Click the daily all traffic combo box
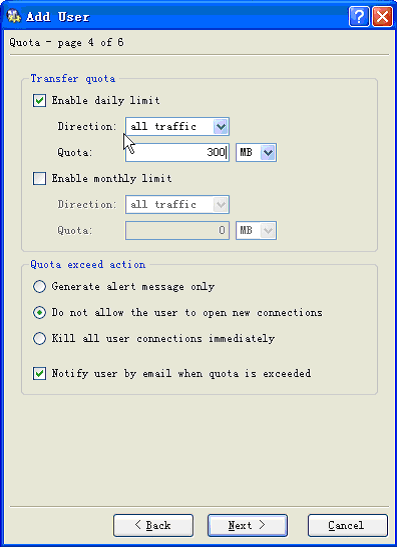The width and height of the screenshot is (397, 547). pyautogui.click(x=177, y=126)
